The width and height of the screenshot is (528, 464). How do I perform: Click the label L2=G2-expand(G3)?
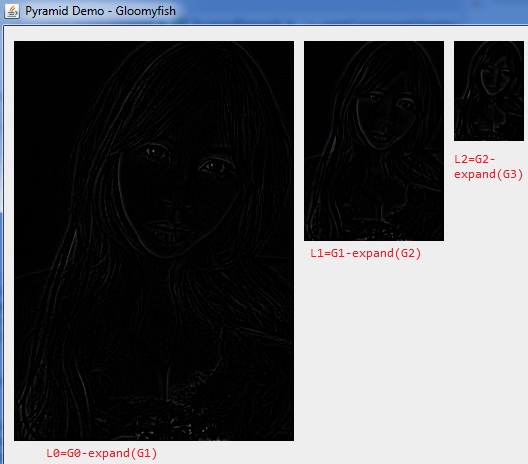[x=488, y=167]
